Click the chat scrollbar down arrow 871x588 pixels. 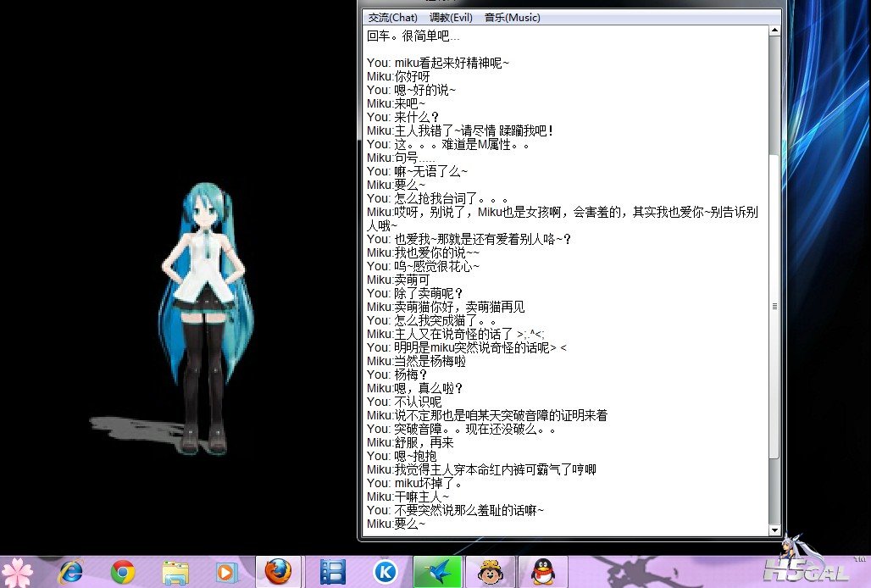pos(774,530)
